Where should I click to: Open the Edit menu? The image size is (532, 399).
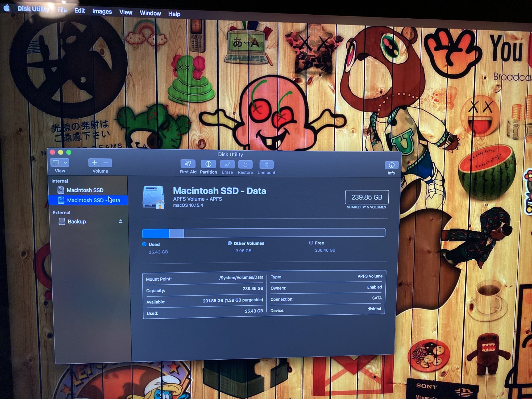[80, 11]
